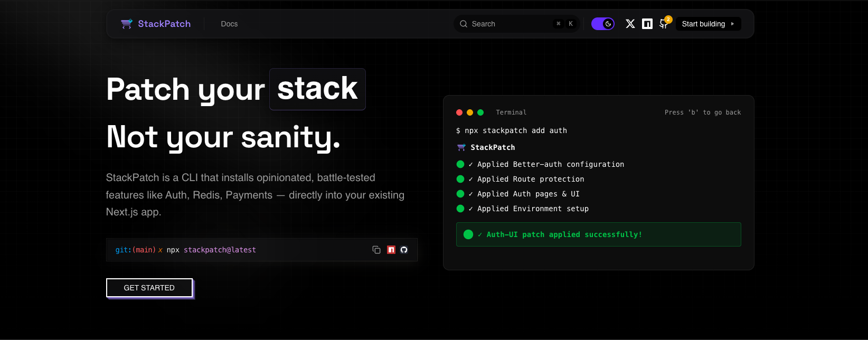Click the Start building button
This screenshot has height=340, width=868.
709,24
